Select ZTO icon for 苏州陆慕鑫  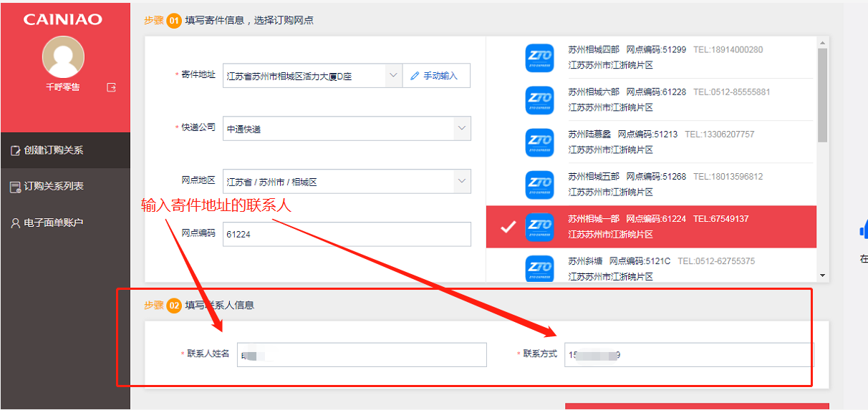coord(539,142)
